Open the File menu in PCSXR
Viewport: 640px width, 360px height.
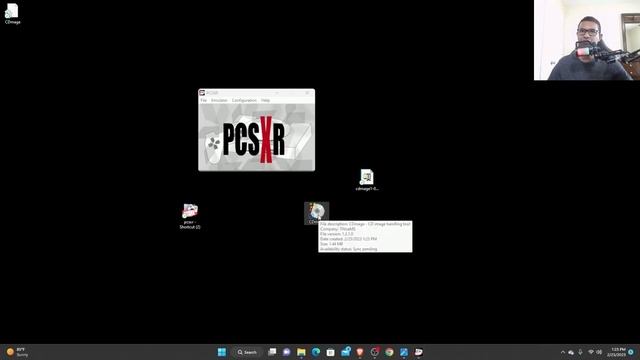pos(204,100)
